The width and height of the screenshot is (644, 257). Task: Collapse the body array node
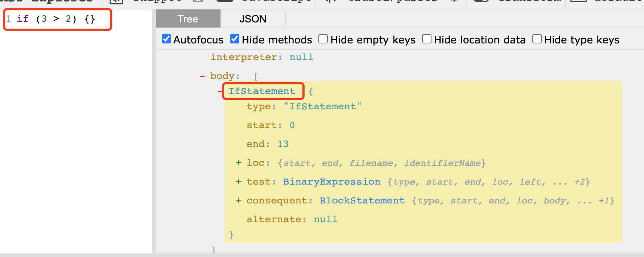[202, 76]
